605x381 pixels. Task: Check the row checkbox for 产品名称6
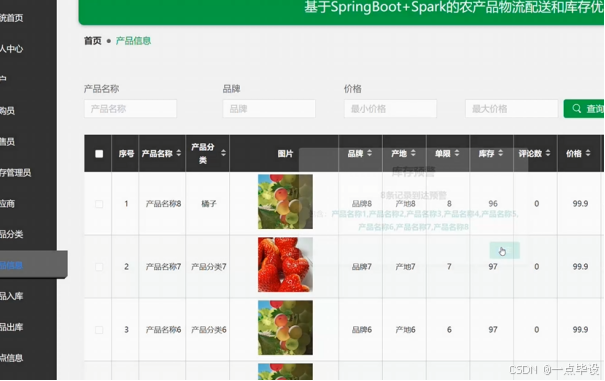99,330
